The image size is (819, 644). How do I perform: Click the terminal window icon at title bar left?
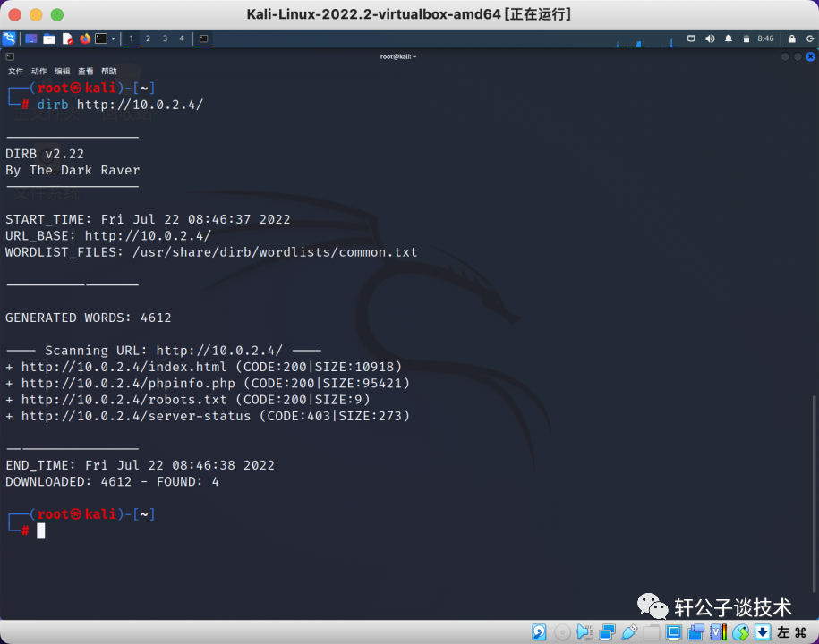tap(10, 56)
